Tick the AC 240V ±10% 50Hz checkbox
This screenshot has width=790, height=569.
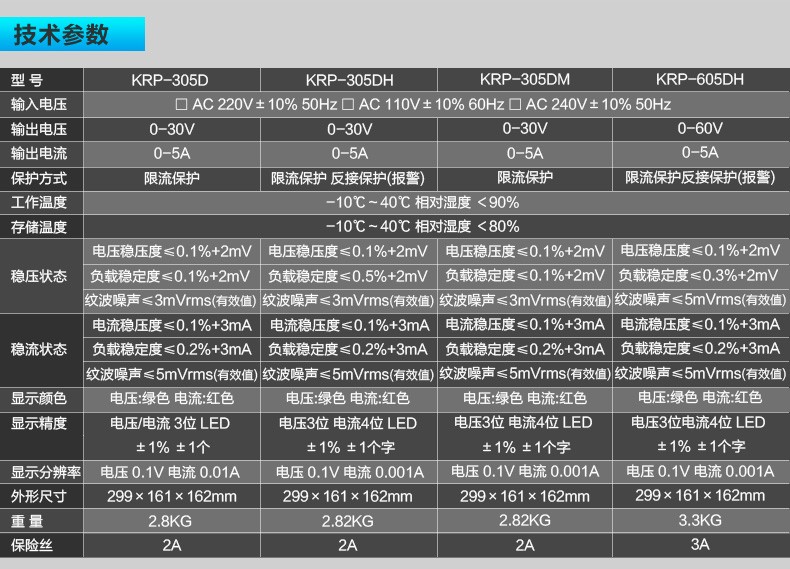[515, 104]
